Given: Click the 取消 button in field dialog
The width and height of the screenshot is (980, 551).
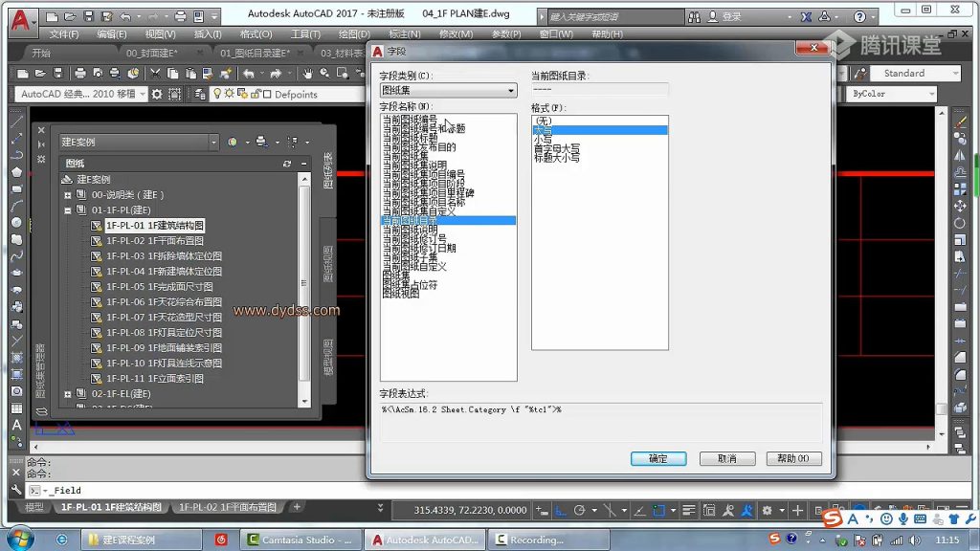Looking at the screenshot, I should pyautogui.click(x=727, y=458).
